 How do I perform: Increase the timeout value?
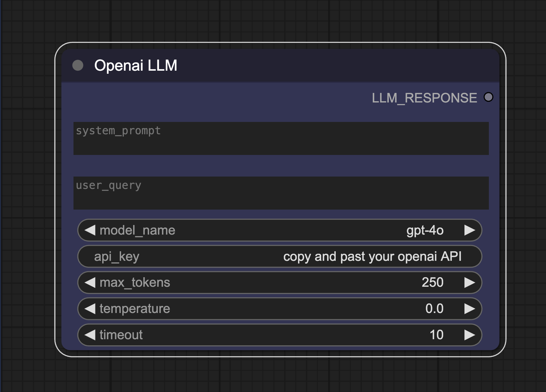click(x=470, y=335)
